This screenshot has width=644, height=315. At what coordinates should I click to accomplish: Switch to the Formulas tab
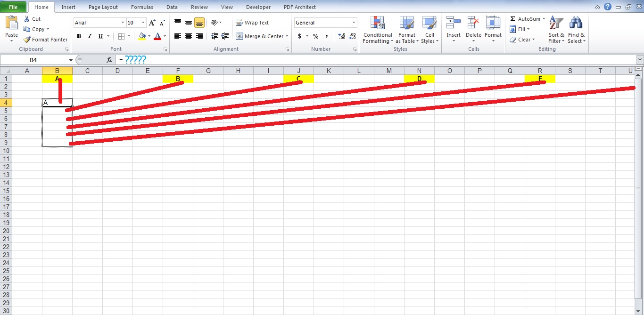tap(142, 7)
